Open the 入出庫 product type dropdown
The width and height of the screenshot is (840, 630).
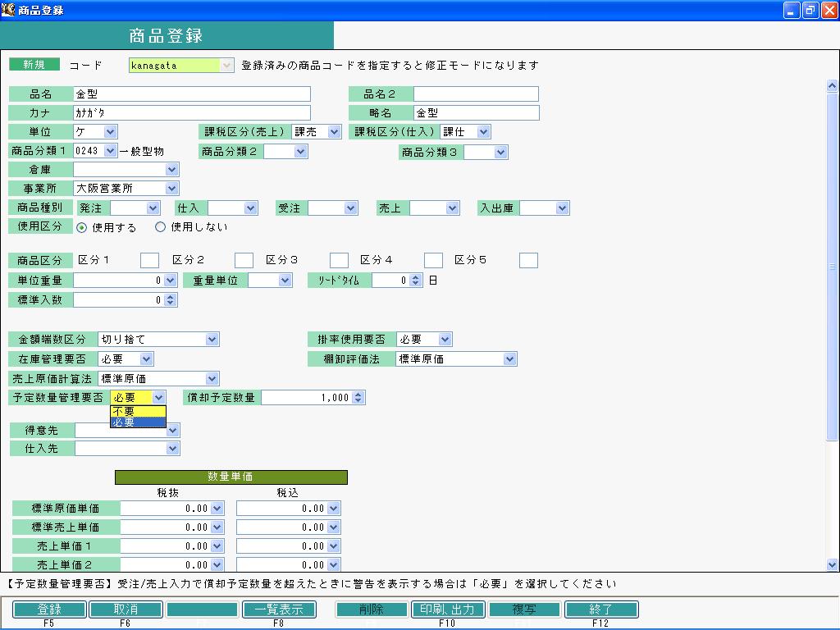pyautogui.click(x=562, y=208)
